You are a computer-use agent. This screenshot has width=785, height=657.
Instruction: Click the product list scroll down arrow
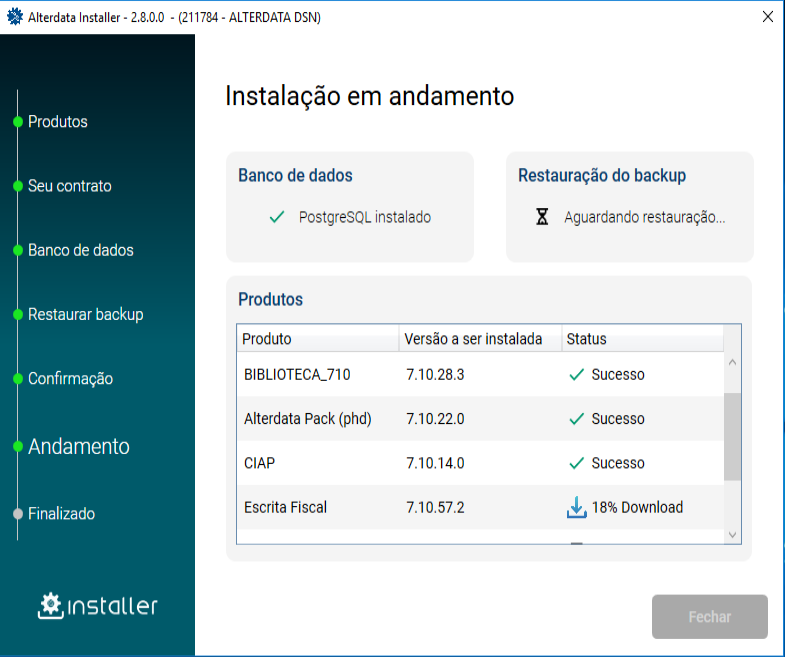(732, 534)
